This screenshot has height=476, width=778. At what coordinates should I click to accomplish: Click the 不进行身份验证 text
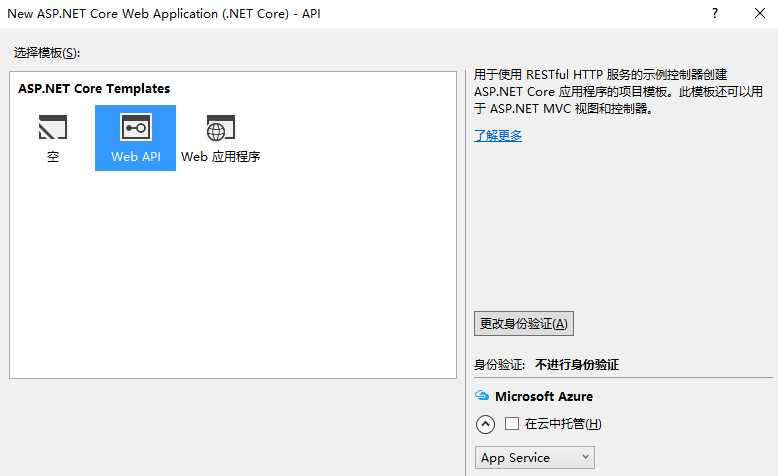(577, 365)
